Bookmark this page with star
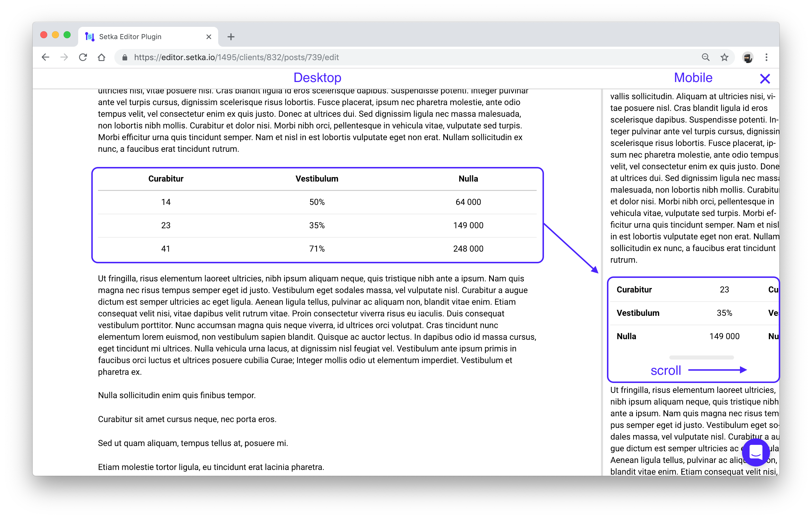 pyautogui.click(x=724, y=58)
